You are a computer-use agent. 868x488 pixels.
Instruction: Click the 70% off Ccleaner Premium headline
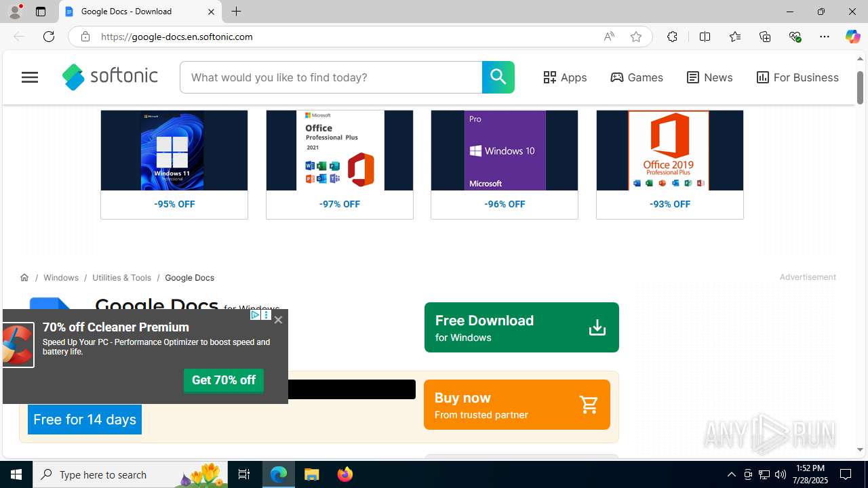click(x=115, y=327)
